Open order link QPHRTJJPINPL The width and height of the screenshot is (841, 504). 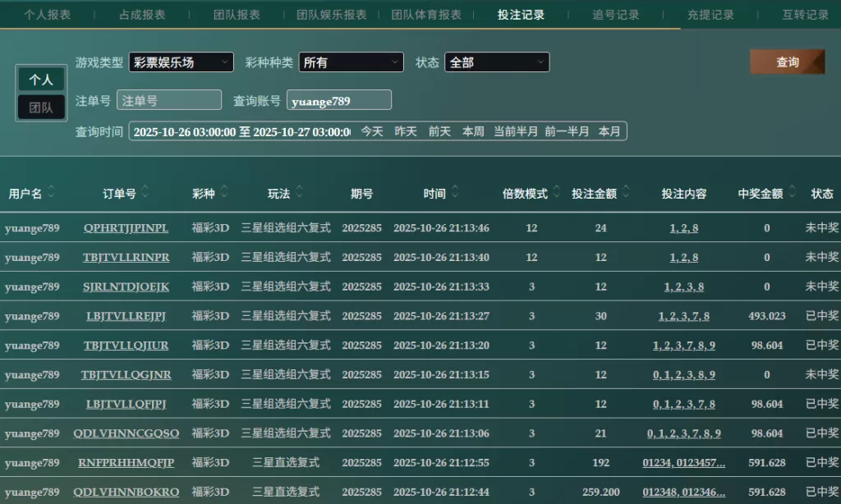coord(126,228)
